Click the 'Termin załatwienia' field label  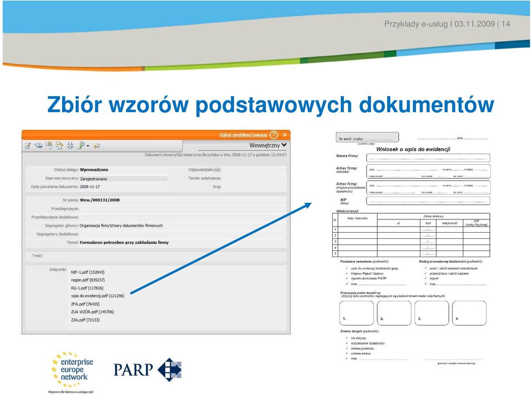point(205,178)
